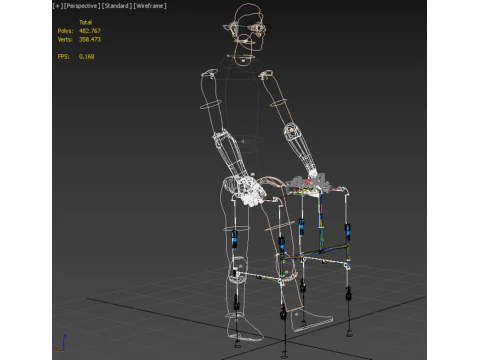
Task: Click the Verts count value 358.473
Action: 90,39
